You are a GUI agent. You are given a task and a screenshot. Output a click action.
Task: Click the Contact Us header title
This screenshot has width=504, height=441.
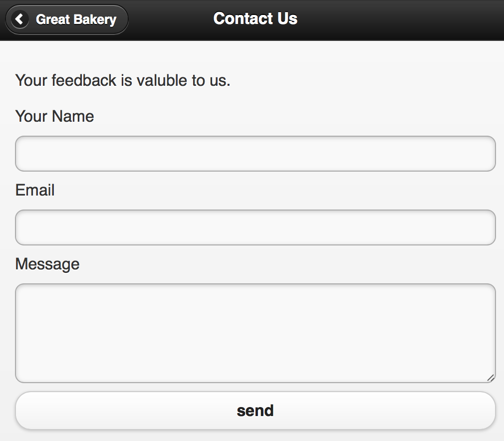[255, 18]
